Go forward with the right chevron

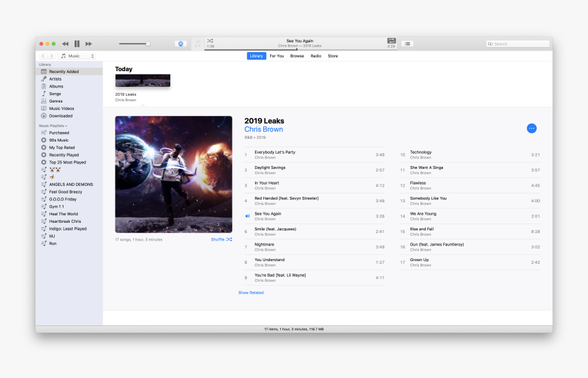[51, 56]
